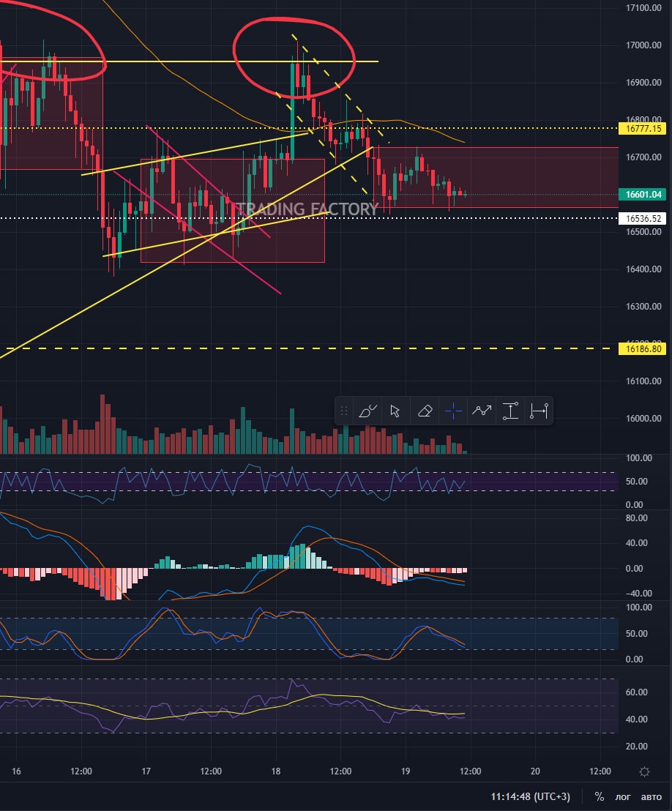Screen dimensions: 672x811
Task: Activate the eraser tool
Action: click(425, 411)
